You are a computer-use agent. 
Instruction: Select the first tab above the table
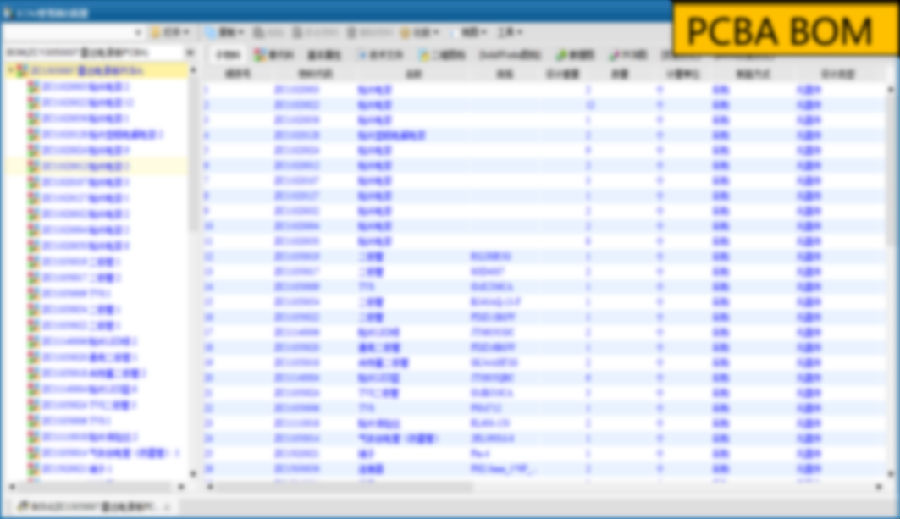point(228,55)
